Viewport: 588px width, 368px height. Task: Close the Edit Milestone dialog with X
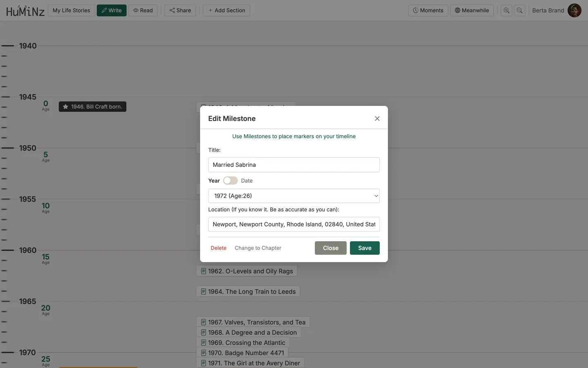pyautogui.click(x=377, y=119)
